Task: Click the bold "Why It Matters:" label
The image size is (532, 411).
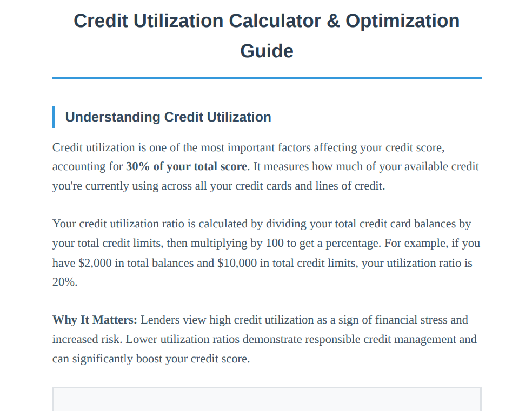Action: tap(95, 320)
